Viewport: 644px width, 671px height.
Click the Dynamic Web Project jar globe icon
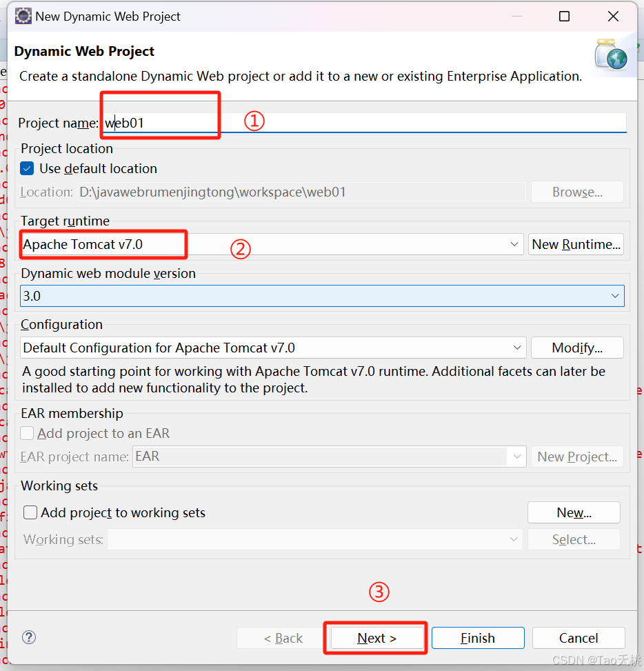(x=611, y=54)
